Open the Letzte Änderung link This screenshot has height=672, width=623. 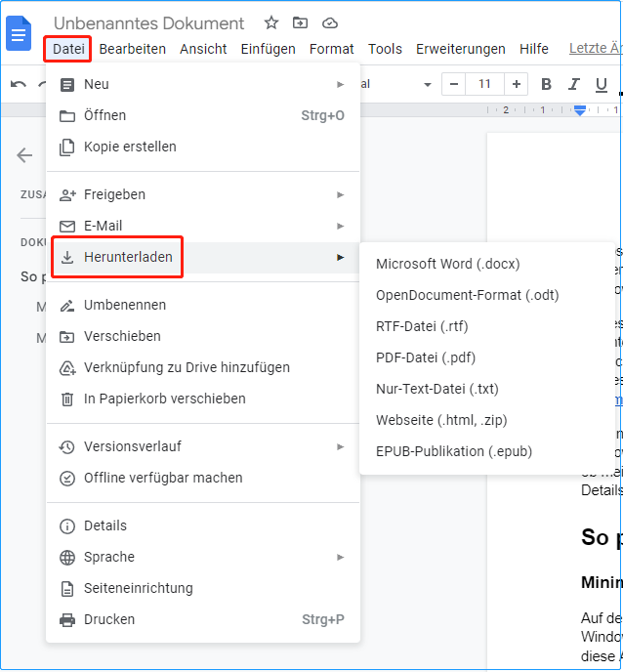click(x=594, y=49)
